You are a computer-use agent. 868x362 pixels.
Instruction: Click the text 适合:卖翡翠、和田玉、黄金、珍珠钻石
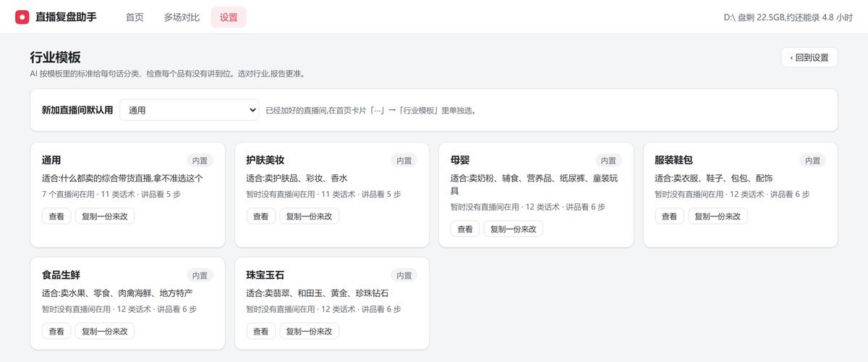point(318,293)
